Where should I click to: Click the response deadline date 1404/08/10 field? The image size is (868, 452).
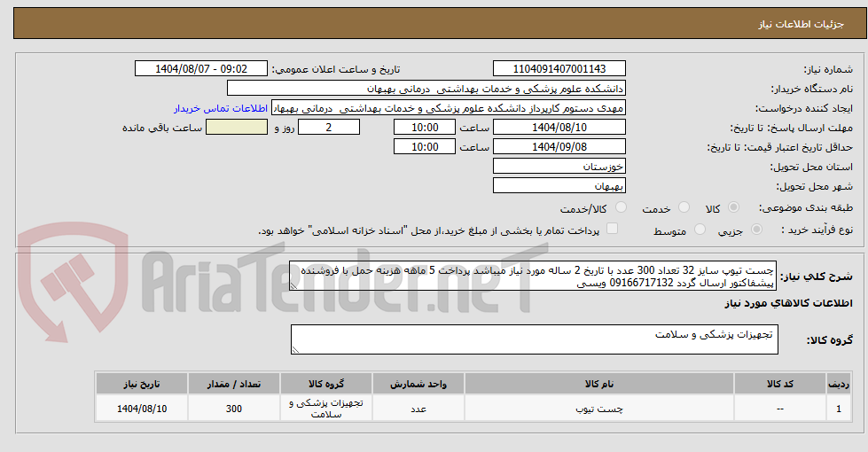click(559, 128)
